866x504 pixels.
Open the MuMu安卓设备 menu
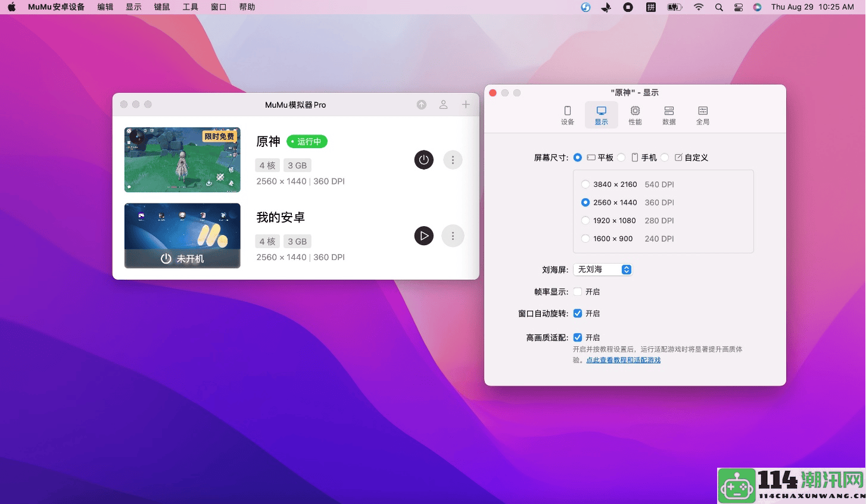pyautogui.click(x=56, y=7)
